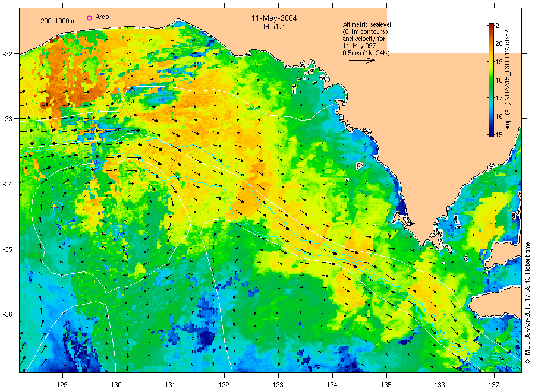Click the latitude axis label '-36'
The width and height of the screenshot is (535, 392).
point(7,314)
